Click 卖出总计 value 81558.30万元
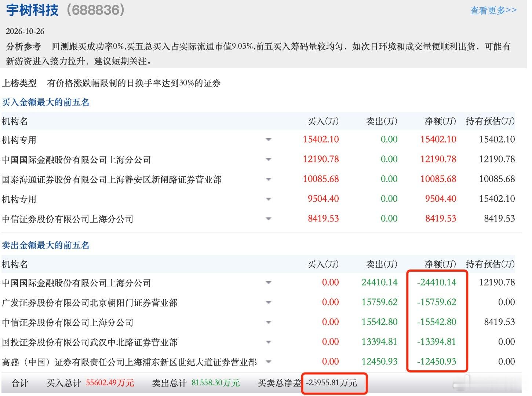The height and width of the screenshot is (396, 532). [216, 383]
